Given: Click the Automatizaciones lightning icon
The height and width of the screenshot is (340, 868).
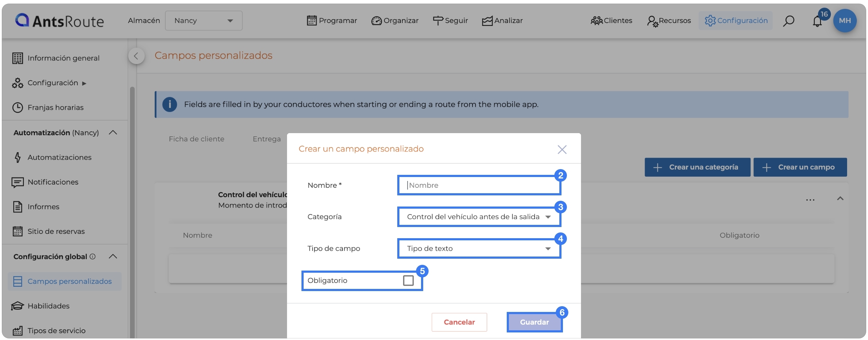Looking at the screenshot, I should 17,157.
